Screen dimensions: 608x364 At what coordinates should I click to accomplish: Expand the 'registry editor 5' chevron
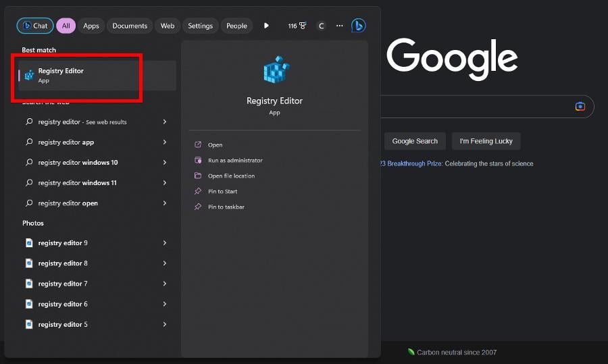(165, 324)
